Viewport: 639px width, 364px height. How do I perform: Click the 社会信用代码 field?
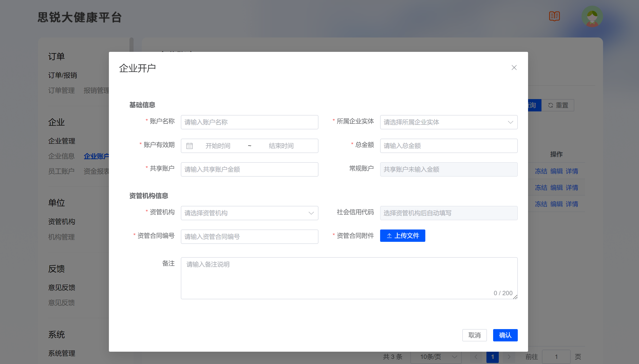(449, 213)
